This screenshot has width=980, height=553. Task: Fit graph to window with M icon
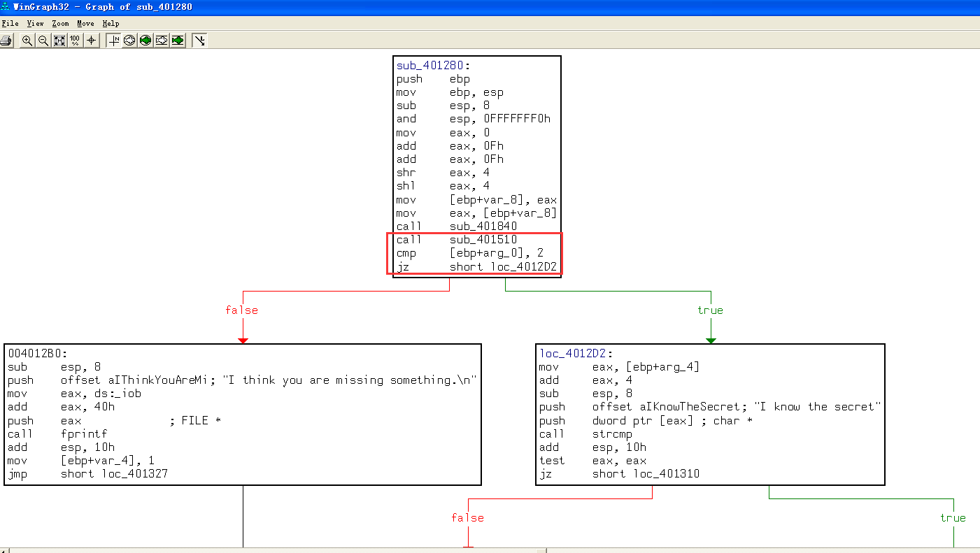click(59, 41)
